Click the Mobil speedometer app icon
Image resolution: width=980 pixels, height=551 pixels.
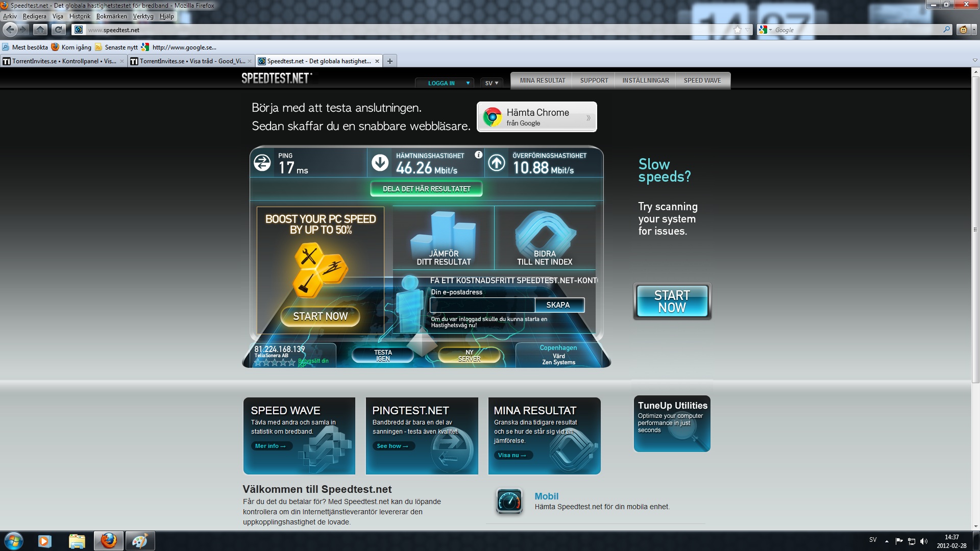click(x=509, y=501)
